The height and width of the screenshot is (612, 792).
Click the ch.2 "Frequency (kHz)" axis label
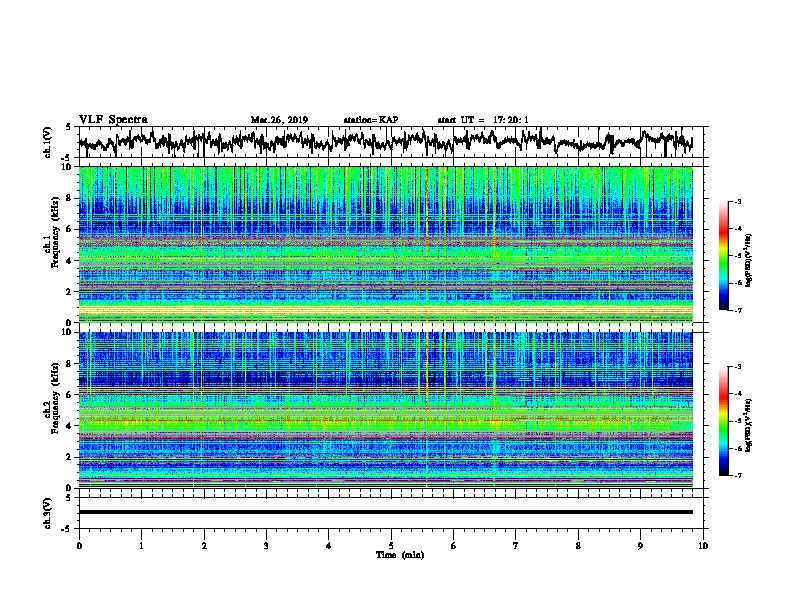pos(55,398)
